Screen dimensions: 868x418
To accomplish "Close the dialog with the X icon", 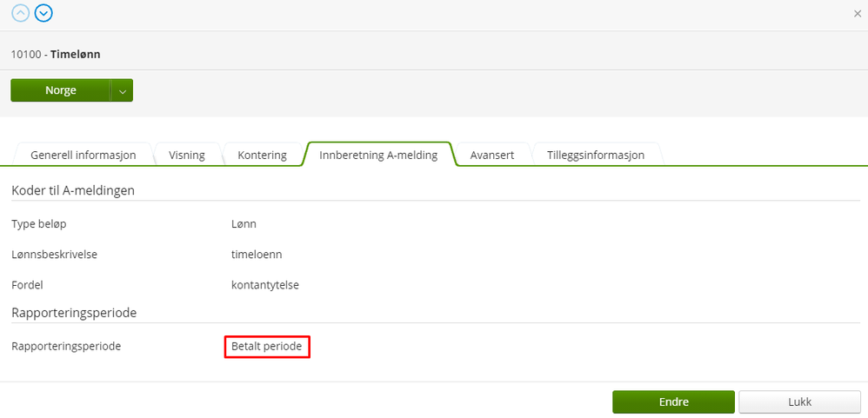I will tap(857, 14).
